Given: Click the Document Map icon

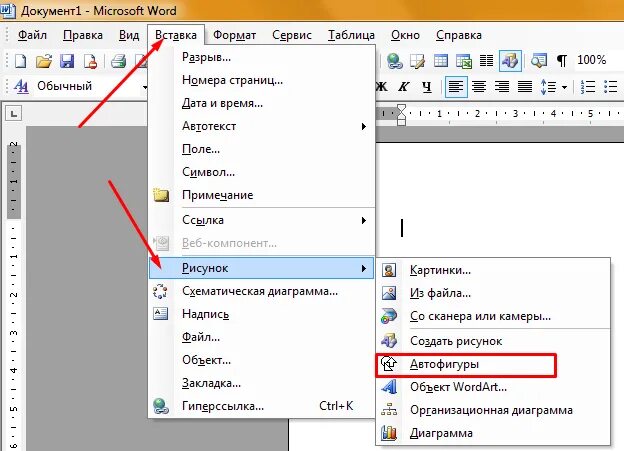Looking at the screenshot, I should click(539, 61).
